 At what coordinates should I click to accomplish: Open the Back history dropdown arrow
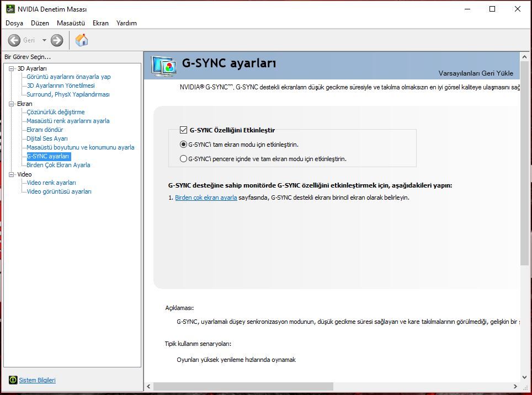click(x=44, y=40)
